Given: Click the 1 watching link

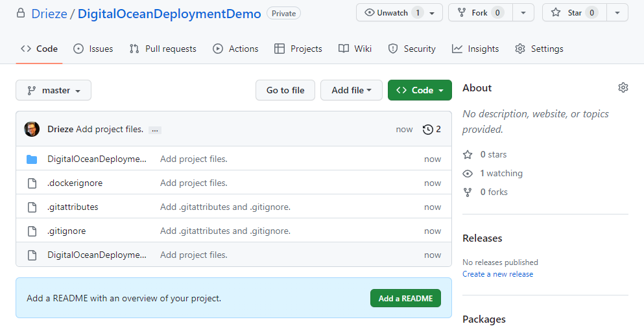Looking at the screenshot, I should coord(501,173).
